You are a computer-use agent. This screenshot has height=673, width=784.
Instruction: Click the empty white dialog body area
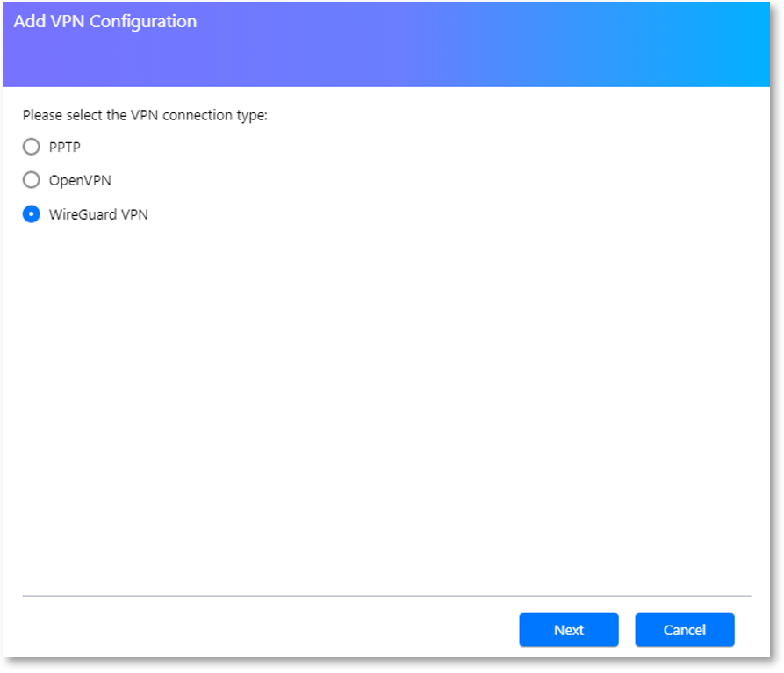point(386,401)
